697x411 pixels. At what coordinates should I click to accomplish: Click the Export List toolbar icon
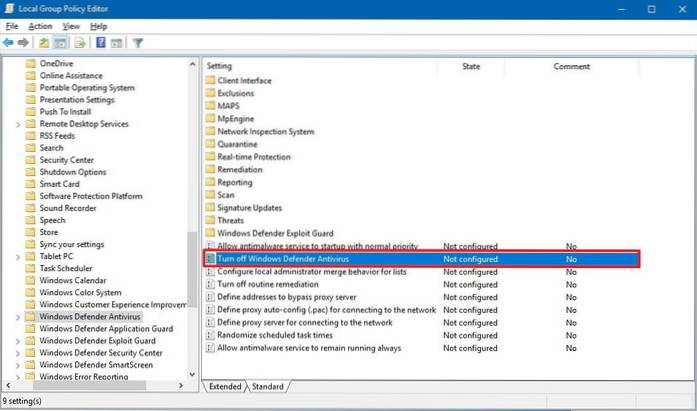pos(80,43)
